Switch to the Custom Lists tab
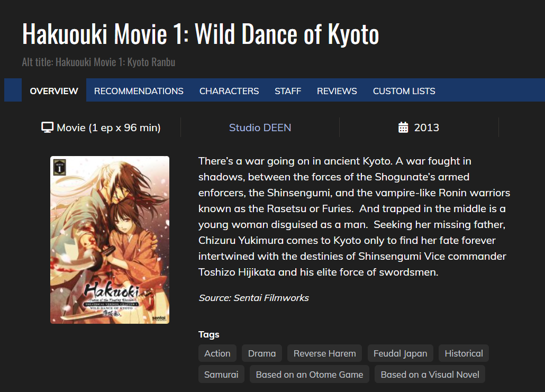This screenshot has width=545, height=392. (x=404, y=90)
